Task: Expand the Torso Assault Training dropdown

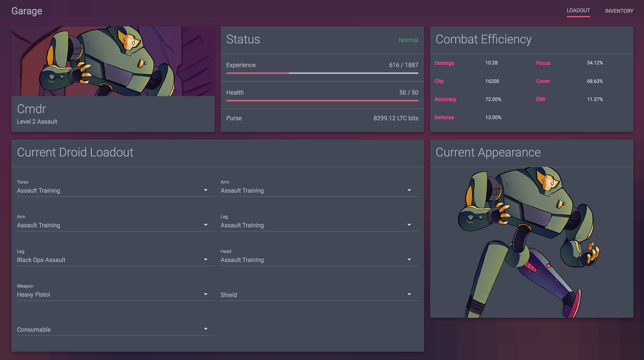Action: 206,190
